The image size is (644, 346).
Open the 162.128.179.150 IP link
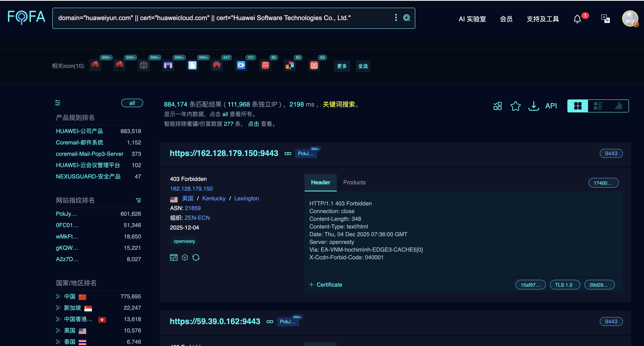pyautogui.click(x=191, y=189)
